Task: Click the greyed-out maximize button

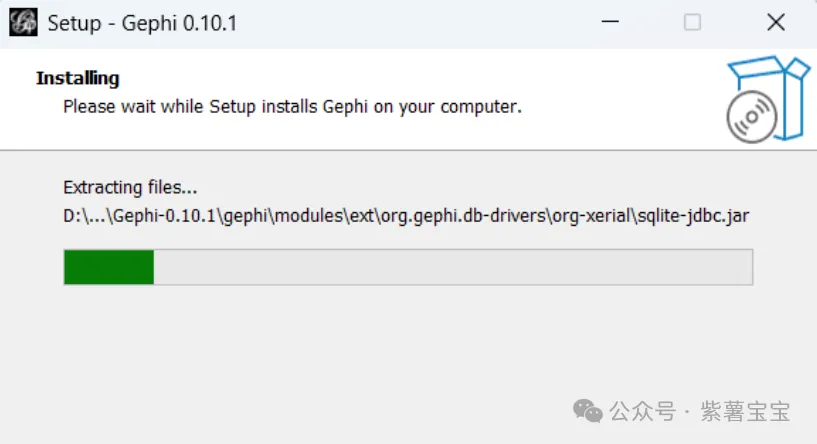Action: tap(692, 23)
